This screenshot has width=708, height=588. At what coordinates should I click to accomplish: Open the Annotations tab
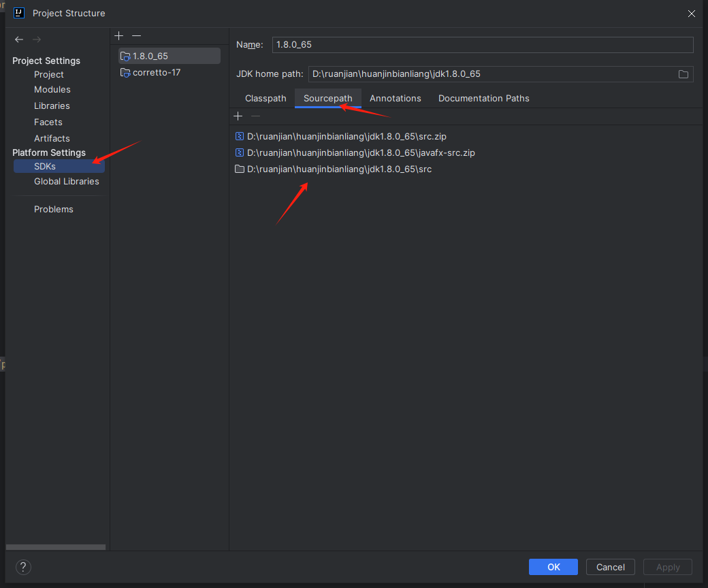pos(395,98)
